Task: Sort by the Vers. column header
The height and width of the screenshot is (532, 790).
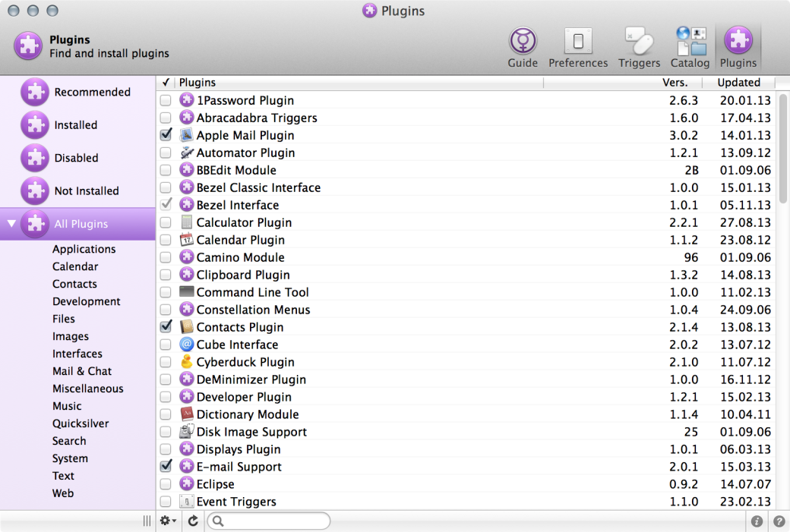Action: [x=675, y=83]
